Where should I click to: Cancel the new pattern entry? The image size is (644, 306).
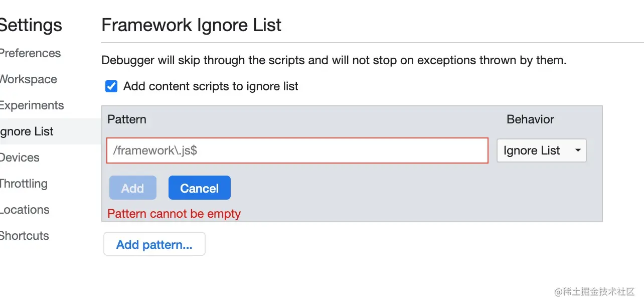pyautogui.click(x=199, y=188)
